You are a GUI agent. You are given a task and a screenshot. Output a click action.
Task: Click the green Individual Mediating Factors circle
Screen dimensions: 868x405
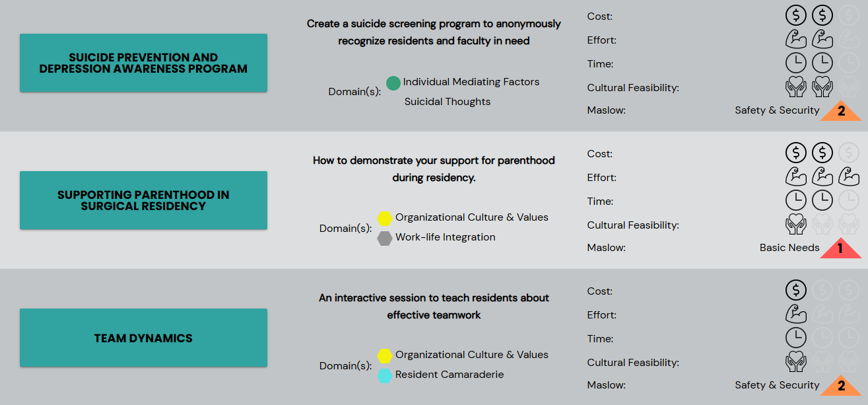pos(393,83)
